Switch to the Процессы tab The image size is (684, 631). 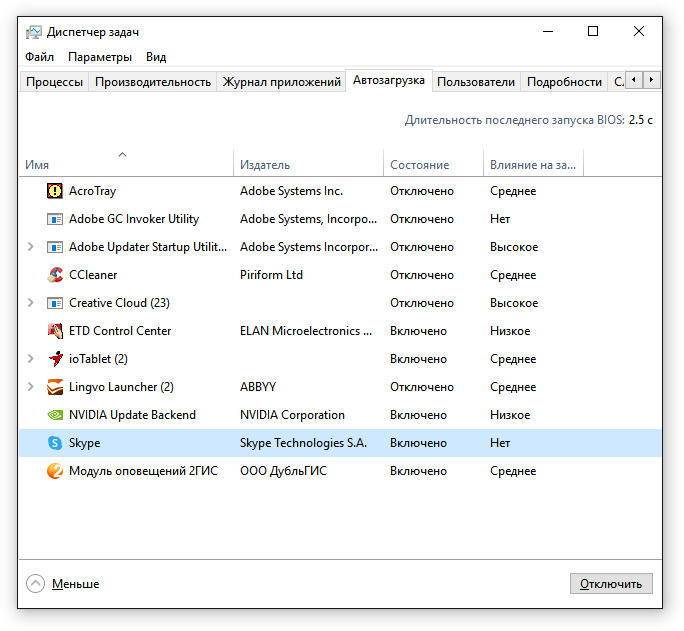[55, 82]
